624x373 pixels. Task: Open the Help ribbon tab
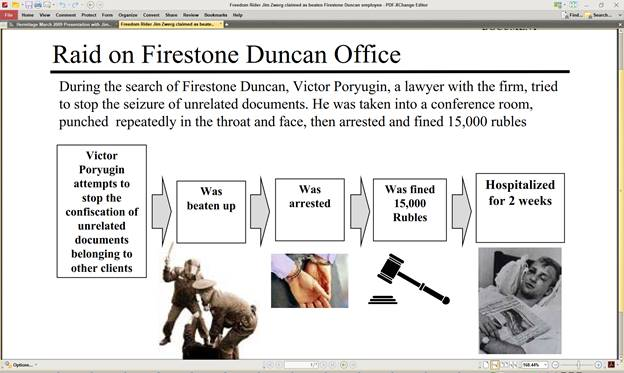click(x=238, y=15)
